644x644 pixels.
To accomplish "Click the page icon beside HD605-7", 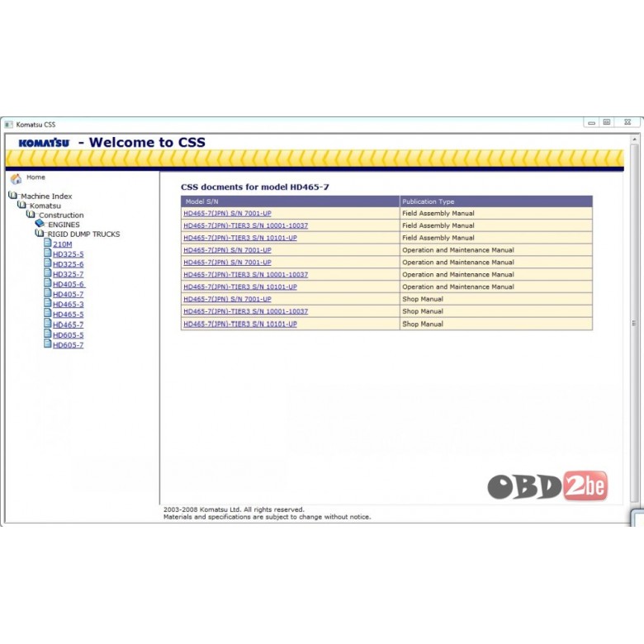I will pos(48,343).
